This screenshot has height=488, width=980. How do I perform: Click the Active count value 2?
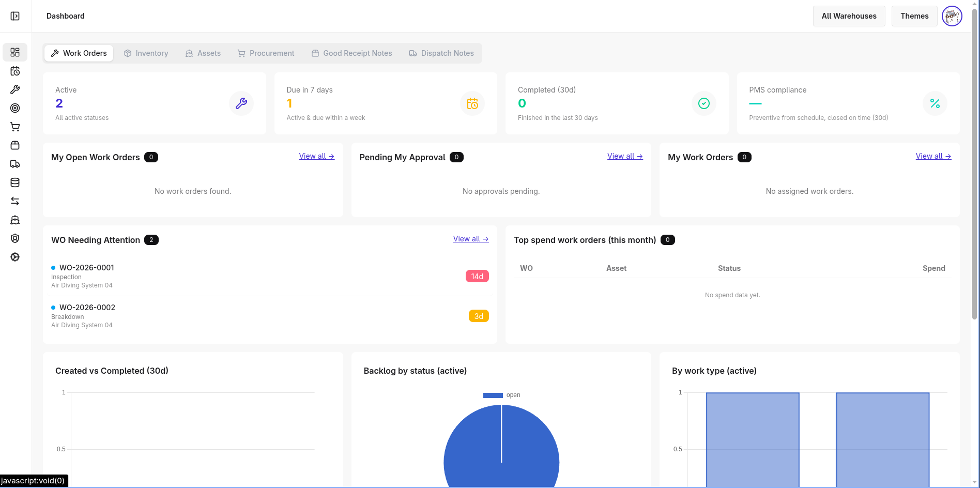(x=59, y=103)
